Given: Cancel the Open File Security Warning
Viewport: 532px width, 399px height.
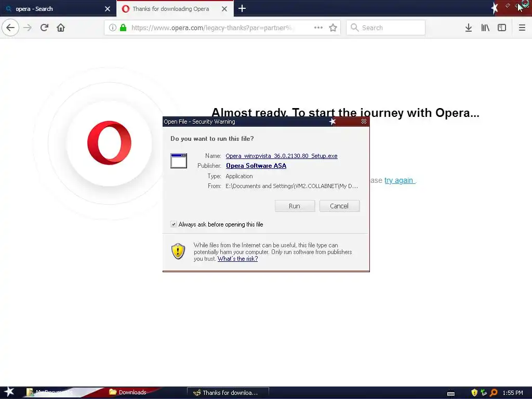Looking at the screenshot, I should pyautogui.click(x=339, y=206).
